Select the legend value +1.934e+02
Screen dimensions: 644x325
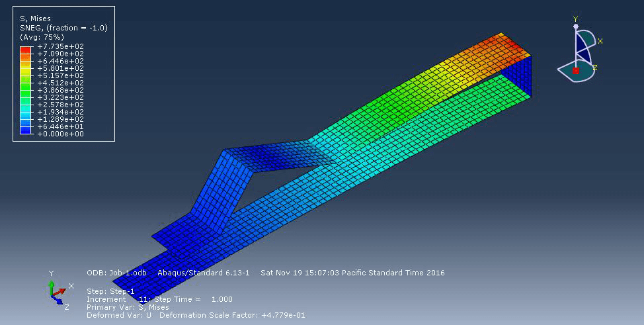click(x=60, y=112)
